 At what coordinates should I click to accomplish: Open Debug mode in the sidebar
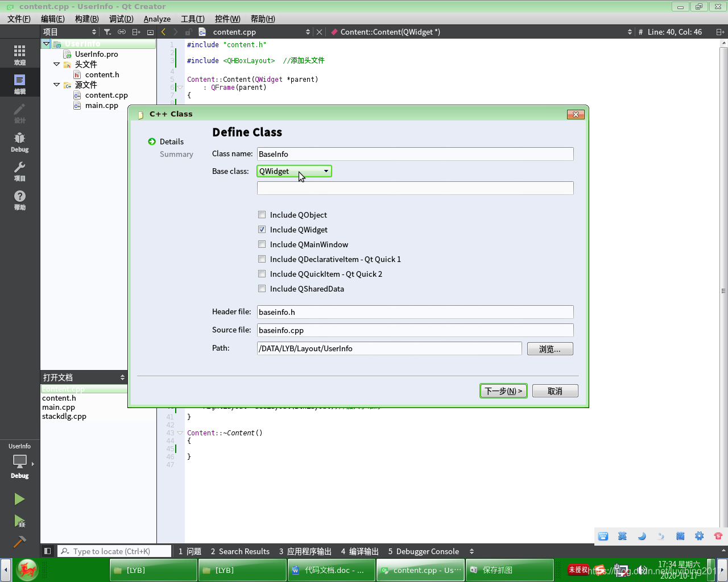point(20,142)
